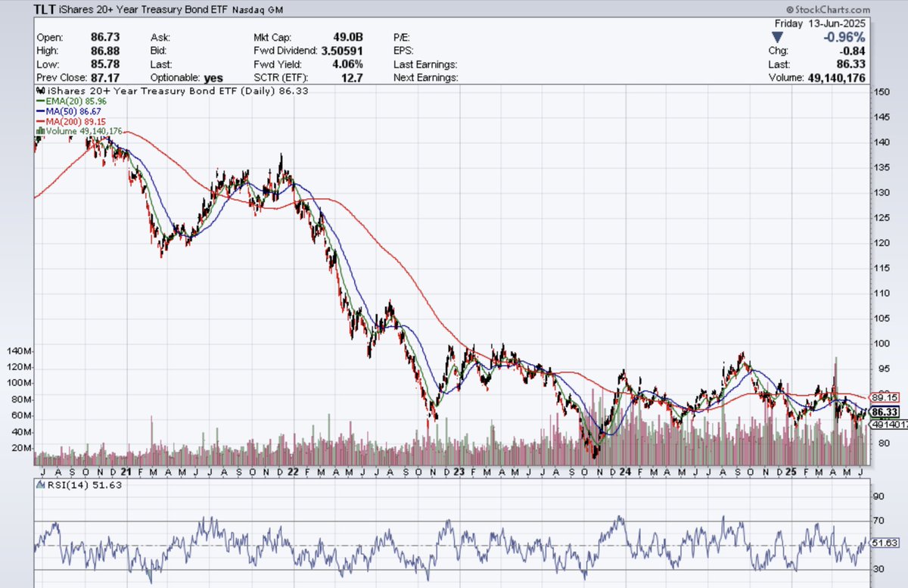Click the TLT ticker symbol
Screen dimensions: 908x588
45,10
